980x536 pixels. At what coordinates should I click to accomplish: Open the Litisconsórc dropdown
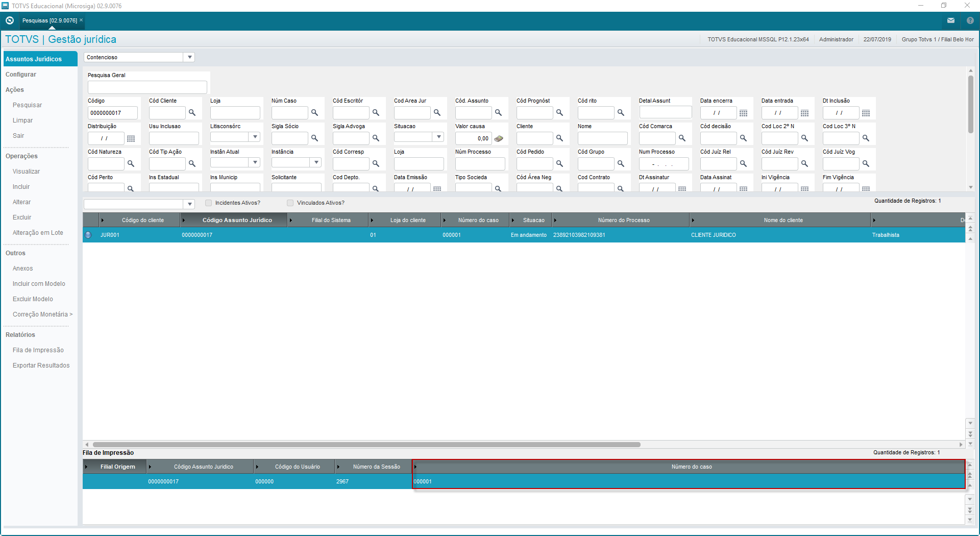[255, 137]
